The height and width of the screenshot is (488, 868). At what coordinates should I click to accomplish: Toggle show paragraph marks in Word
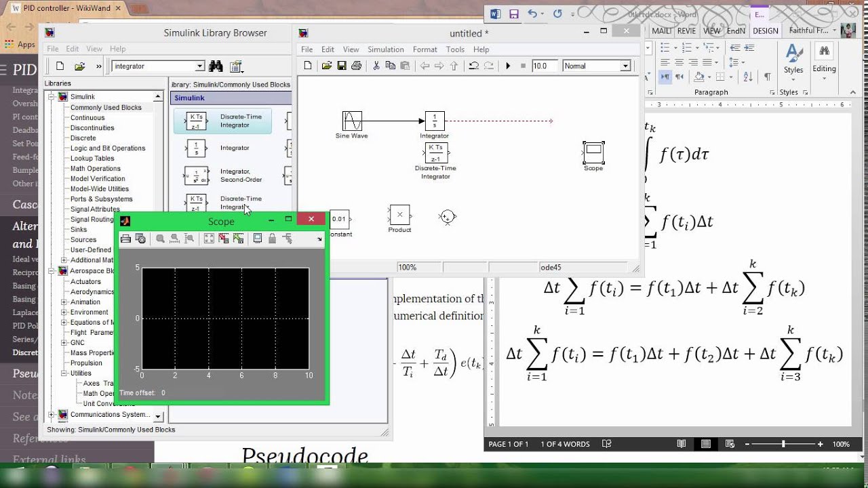click(x=767, y=77)
